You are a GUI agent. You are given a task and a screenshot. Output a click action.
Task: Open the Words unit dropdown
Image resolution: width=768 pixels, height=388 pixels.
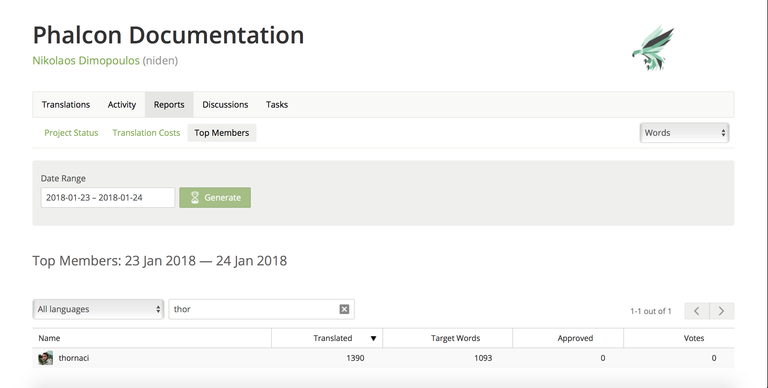684,133
